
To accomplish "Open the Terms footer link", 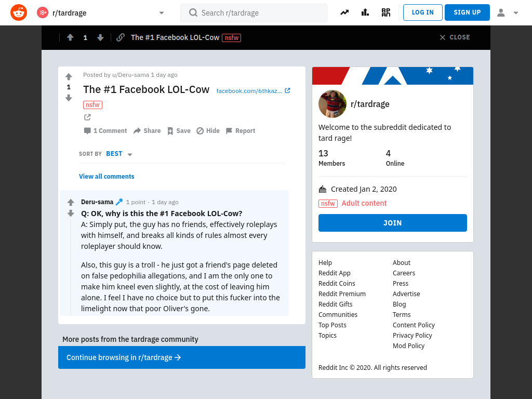I will [x=402, y=314].
